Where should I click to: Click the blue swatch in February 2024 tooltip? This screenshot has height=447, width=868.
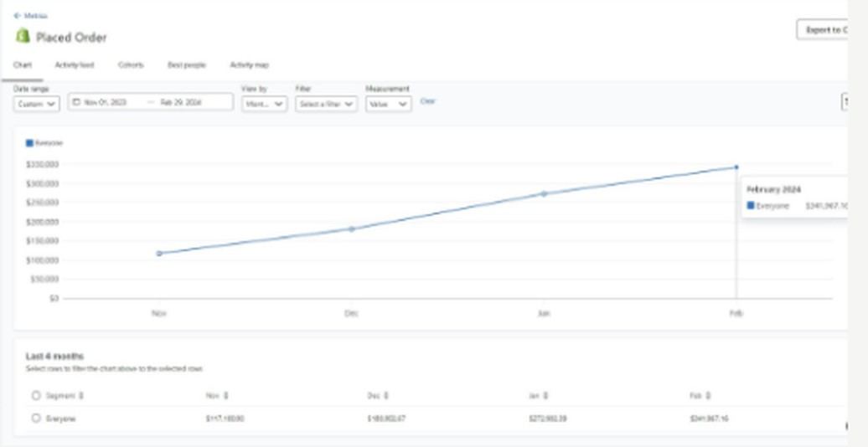[x=751, y=206]
